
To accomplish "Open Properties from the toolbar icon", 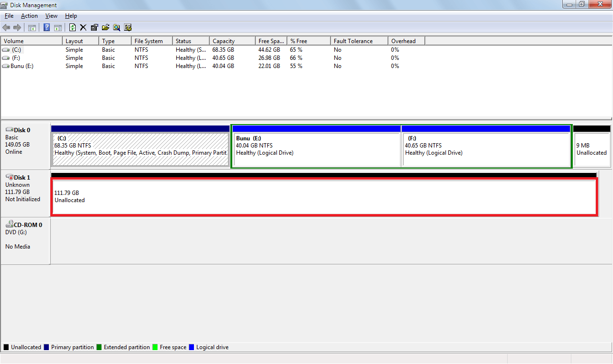I will click(x=94, y=27).
